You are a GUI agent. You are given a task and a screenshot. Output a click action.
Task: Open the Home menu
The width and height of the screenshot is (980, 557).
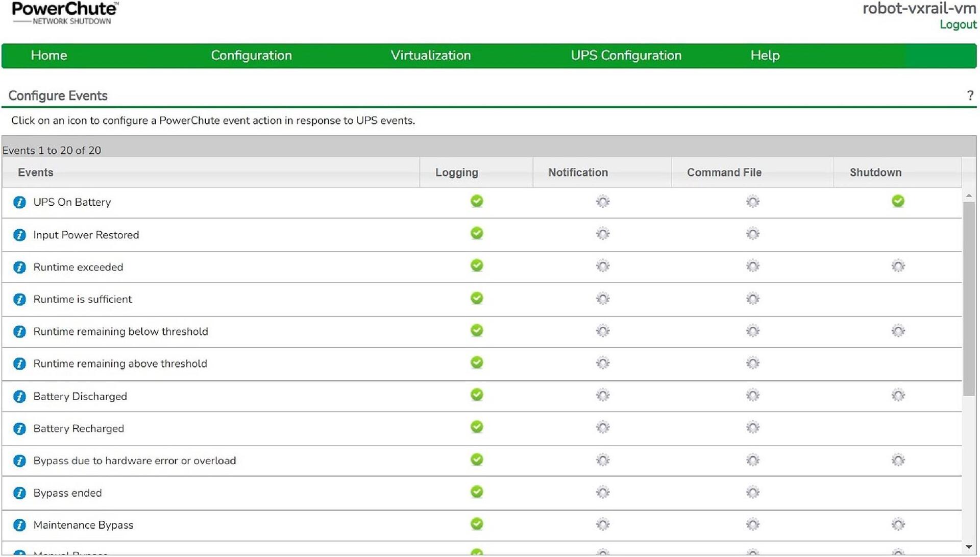coord(49,55)
